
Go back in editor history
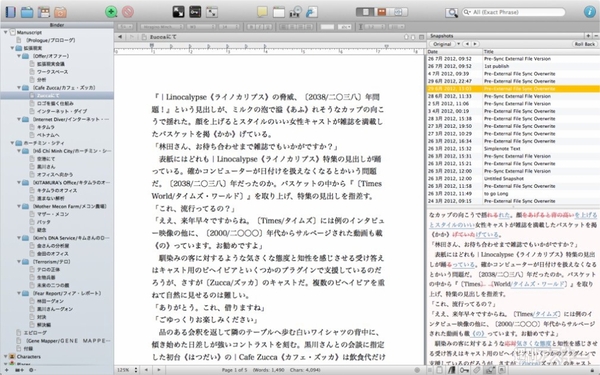120,37
